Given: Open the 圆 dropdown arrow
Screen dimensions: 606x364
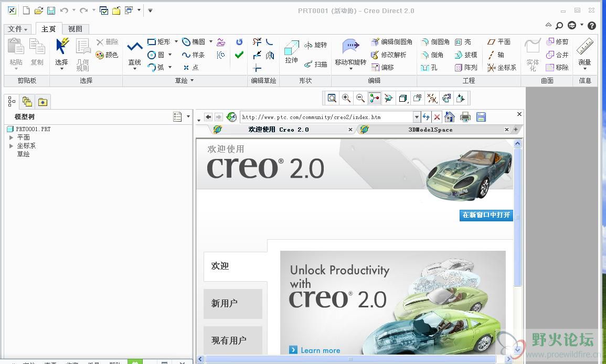Looking at the screenshot, I should (x=169, y=55).
